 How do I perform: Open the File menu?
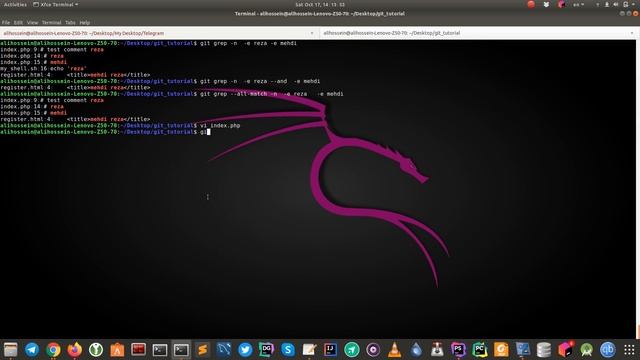6,22
